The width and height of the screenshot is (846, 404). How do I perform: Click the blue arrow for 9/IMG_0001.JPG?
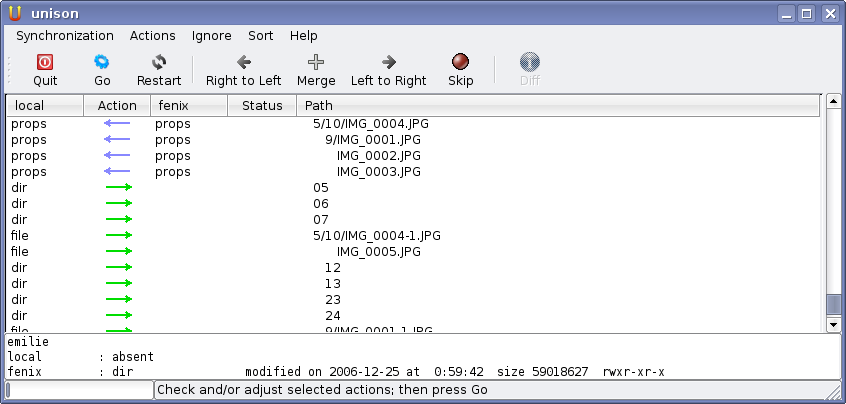(117, 139)
